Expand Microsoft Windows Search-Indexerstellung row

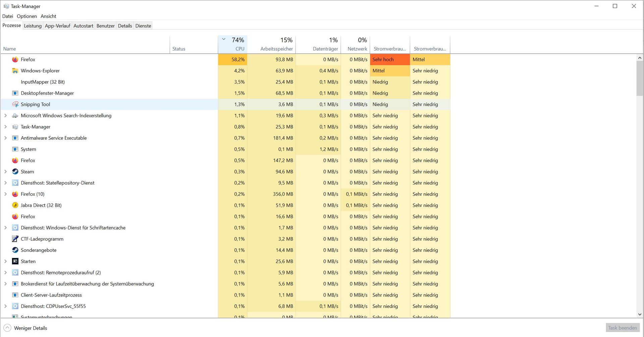click(5, 116)
